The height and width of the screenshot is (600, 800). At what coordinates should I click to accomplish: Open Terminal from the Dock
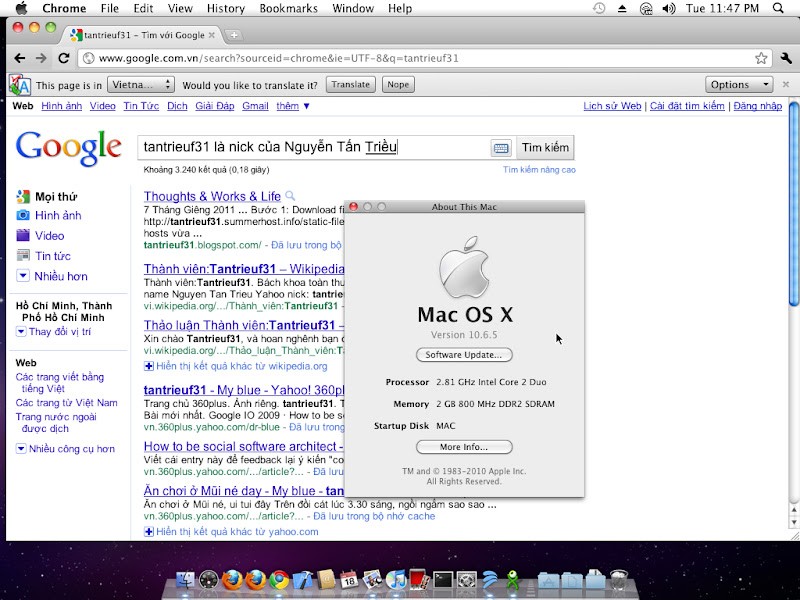click(x=443, y=580)
